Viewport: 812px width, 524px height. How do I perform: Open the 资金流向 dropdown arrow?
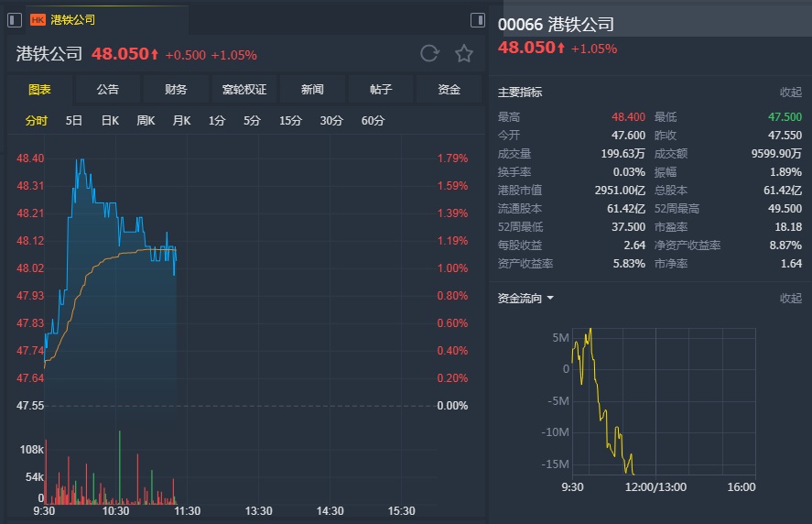click(x=550, y=298)
